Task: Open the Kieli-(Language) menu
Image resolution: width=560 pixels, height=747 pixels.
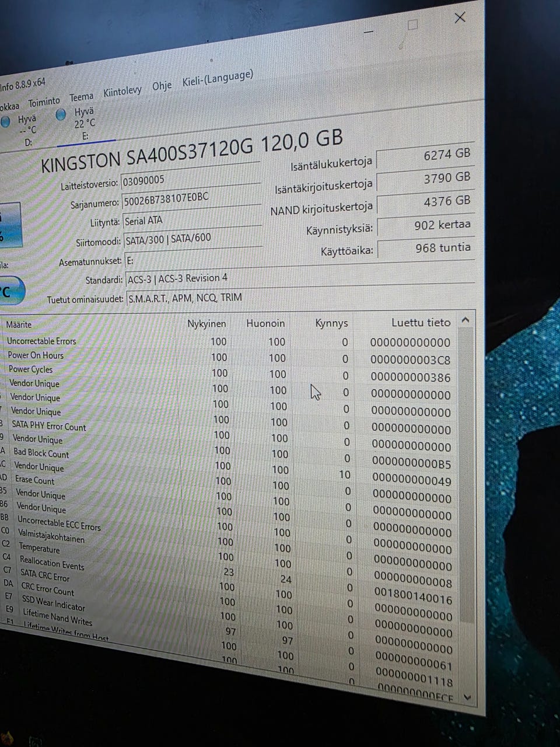Action: [x=218, y=79]
